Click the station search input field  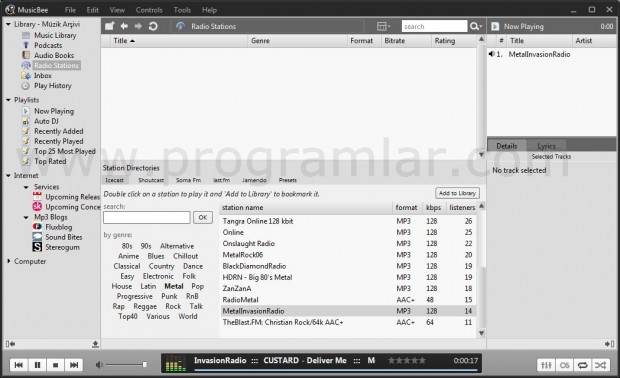click(x=147, y=217)
